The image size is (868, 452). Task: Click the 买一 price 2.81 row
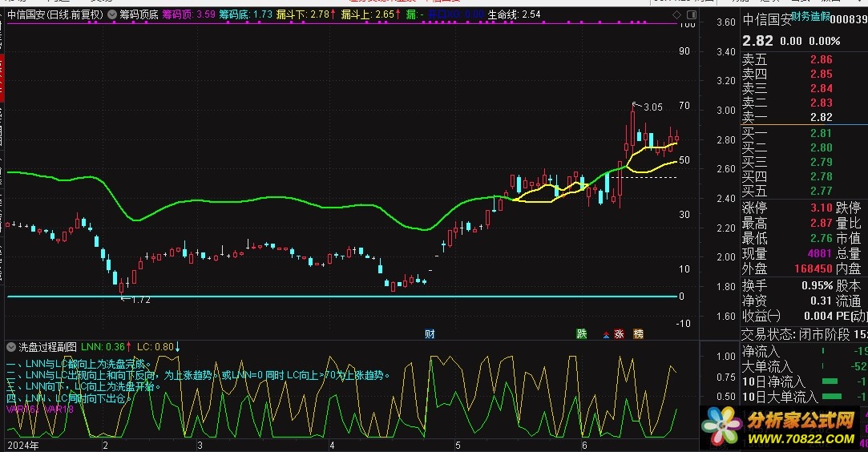coord(787,133)
